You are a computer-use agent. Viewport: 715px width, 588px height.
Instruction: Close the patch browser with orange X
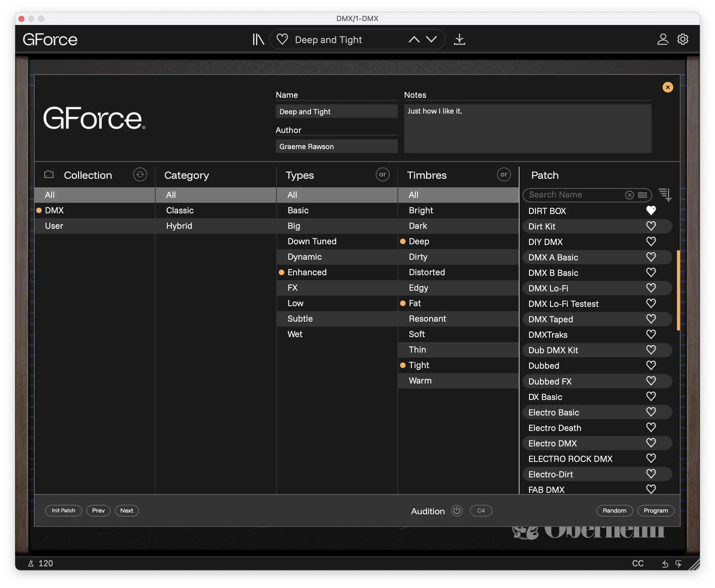668,87
